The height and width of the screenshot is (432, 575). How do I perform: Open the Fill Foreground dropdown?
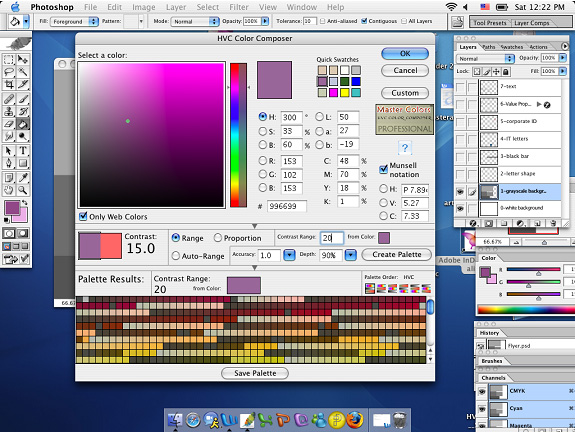[74, 21]
